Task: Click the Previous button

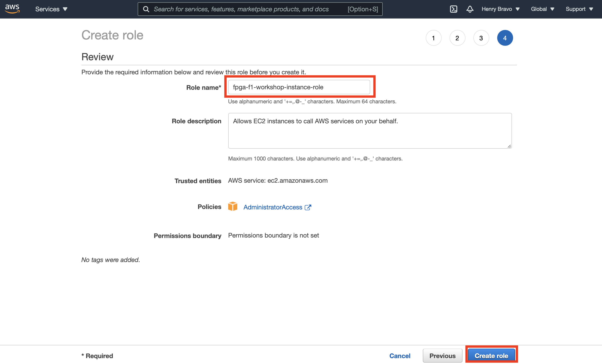Action: point(443,356)
